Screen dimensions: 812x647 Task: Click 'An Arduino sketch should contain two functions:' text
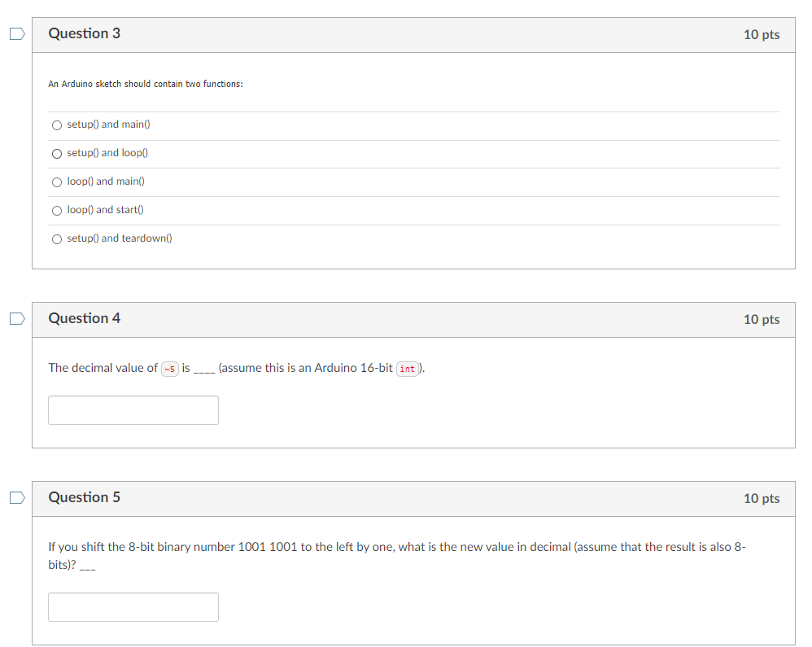(x=146, y=84)
